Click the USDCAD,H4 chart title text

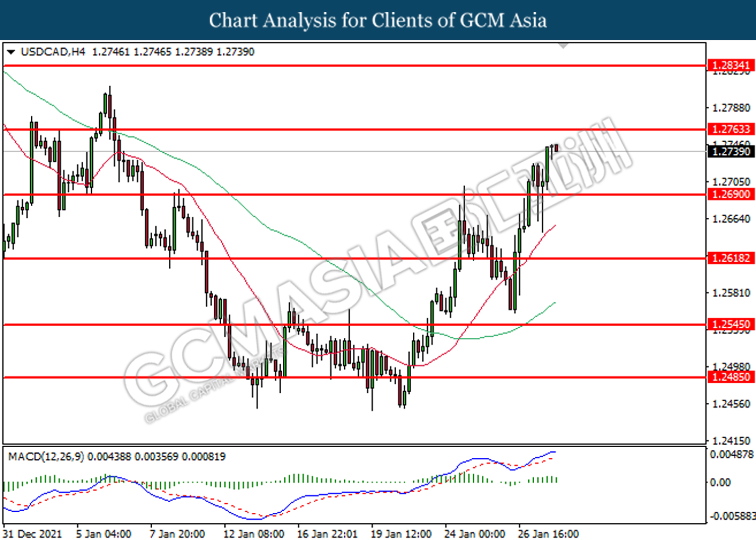coord(53,52)
